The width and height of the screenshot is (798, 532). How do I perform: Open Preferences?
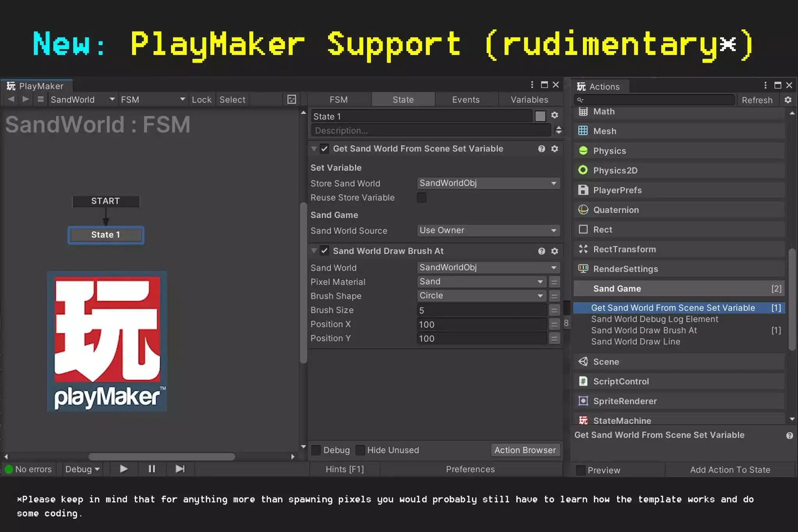pos(470,469)
